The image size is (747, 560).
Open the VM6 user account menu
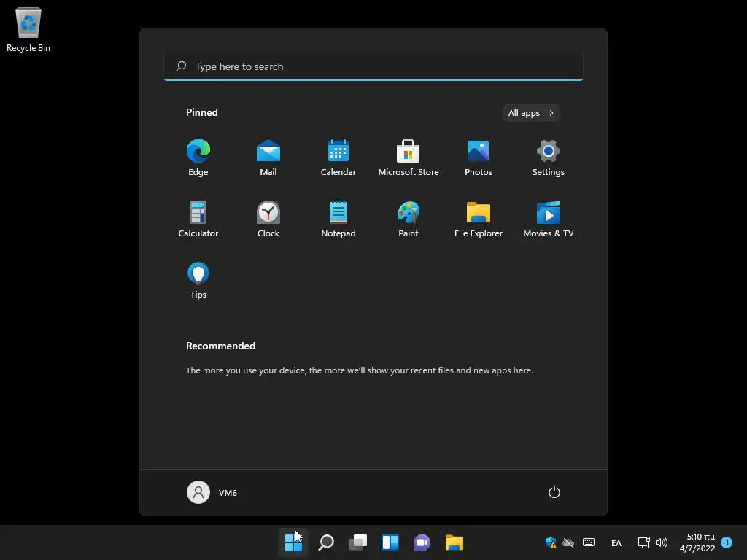212,492
